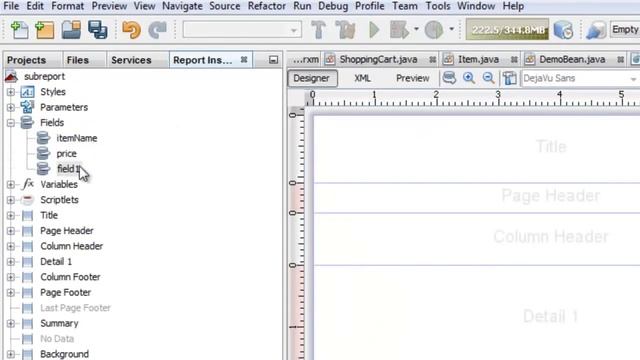640x360 pixels.
Task: Expand the Summary node
Action: 11,324
